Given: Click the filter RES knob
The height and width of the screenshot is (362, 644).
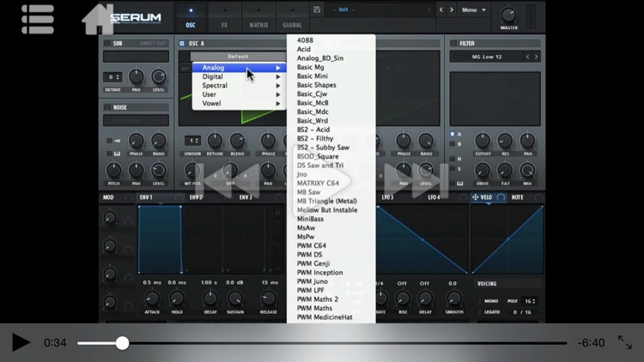Looking at the screenshot, I should [505, 141].
